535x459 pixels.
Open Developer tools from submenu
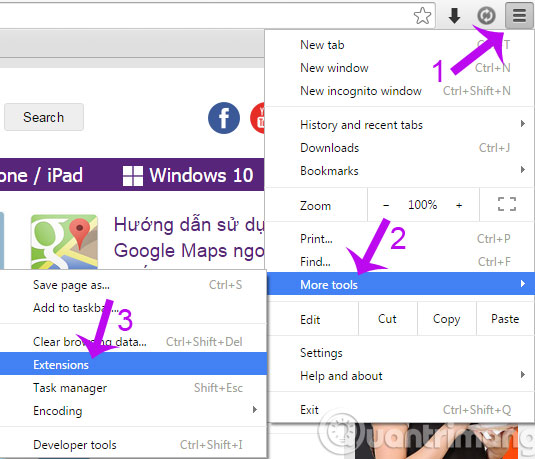tap(133, 445)
